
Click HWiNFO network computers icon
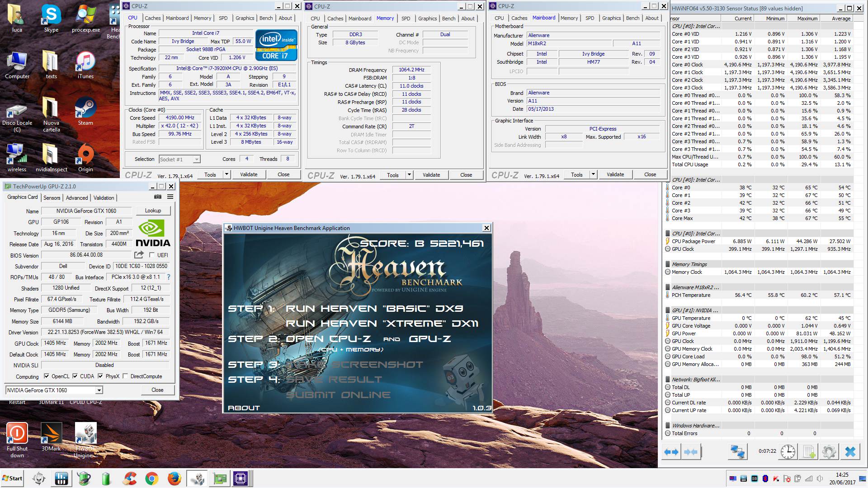(x=738, y=452)
